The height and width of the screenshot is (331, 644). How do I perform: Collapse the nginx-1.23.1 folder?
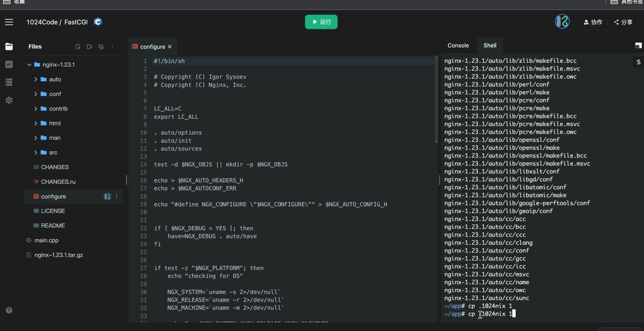(x=29, y=65)
